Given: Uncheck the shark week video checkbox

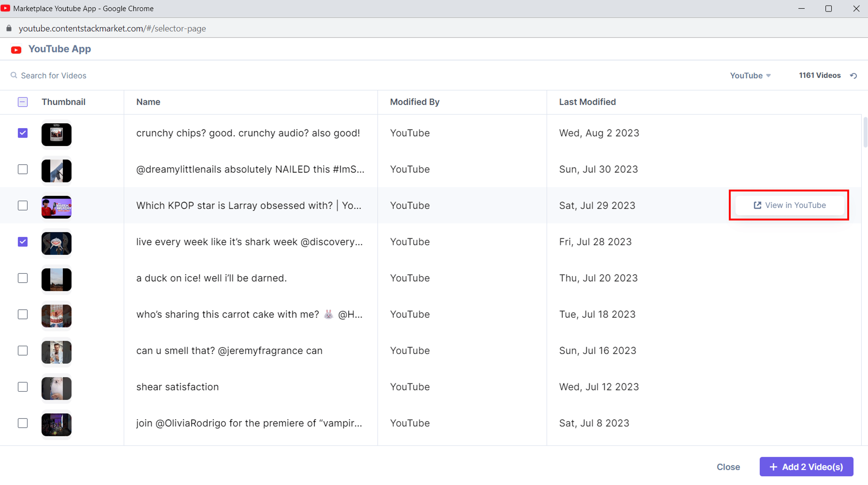Looking at the screenshot, I should [x=23, y=242].
